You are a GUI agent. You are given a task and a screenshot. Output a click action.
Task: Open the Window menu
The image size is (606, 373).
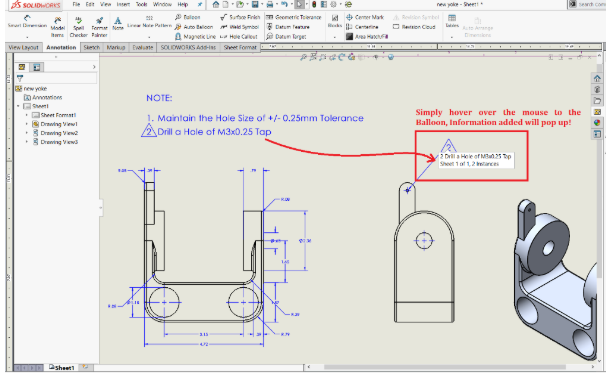[x=162, y=4]
